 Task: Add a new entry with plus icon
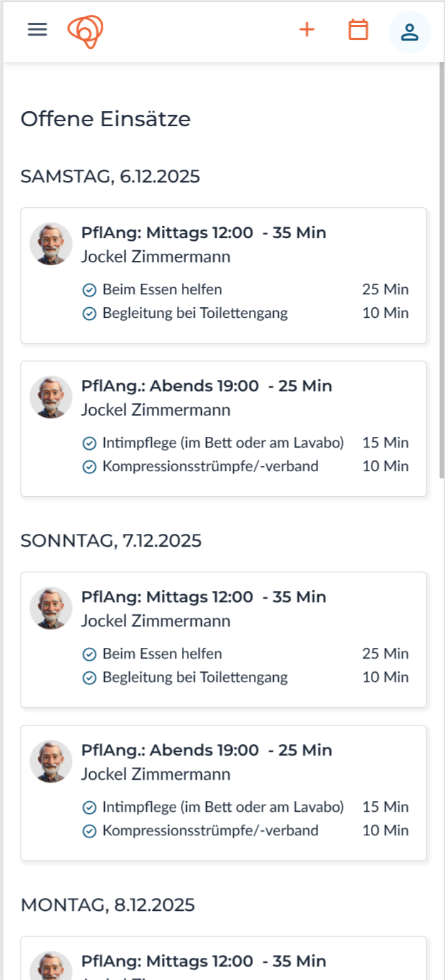307,30
